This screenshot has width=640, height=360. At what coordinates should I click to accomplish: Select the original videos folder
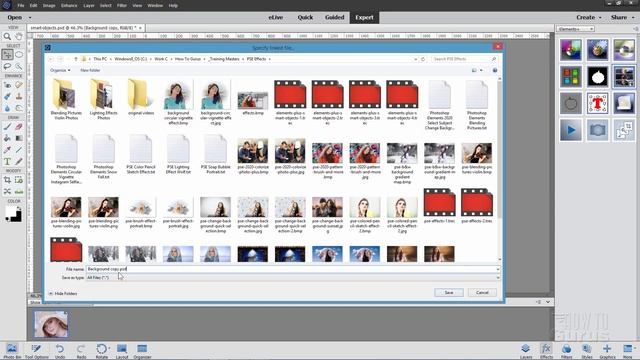click(x=141, y=98)
